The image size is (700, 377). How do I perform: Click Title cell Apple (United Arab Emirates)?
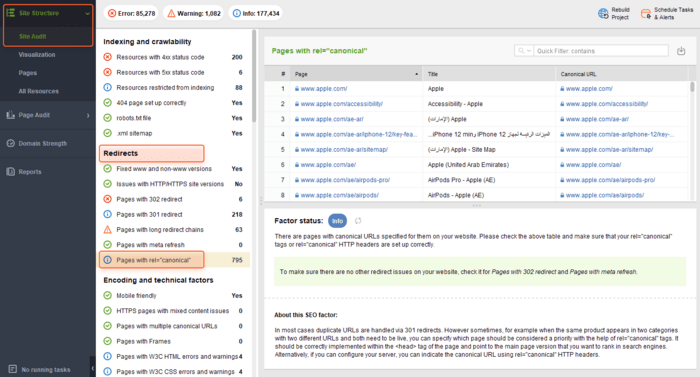[x=468, y=165]
